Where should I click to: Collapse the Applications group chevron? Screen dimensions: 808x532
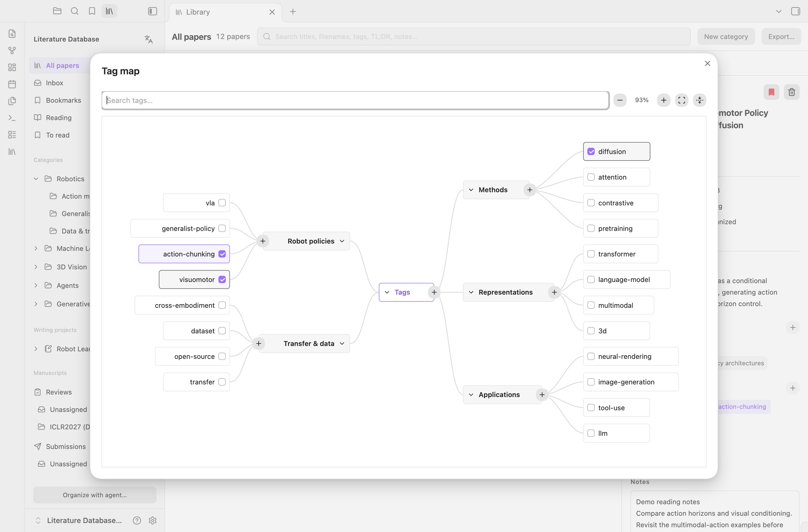[x=471, y=395]
